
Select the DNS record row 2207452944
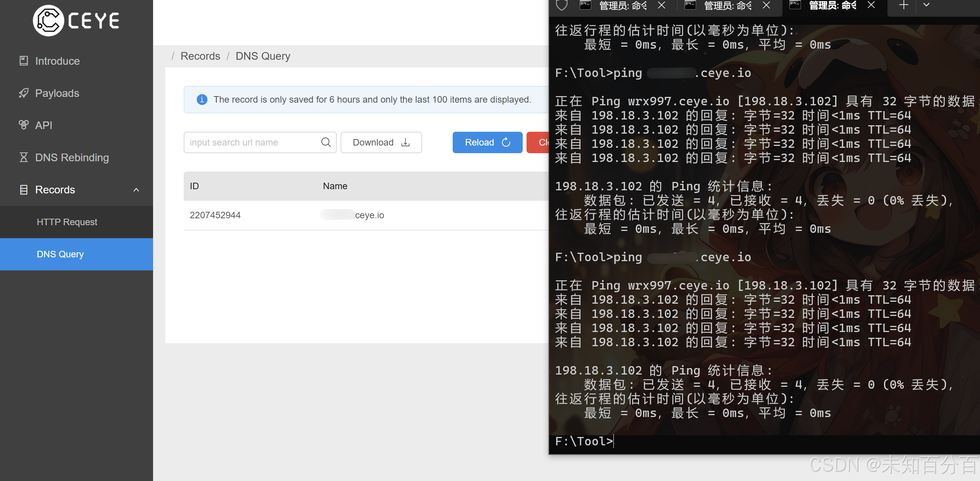coord(215,215)
